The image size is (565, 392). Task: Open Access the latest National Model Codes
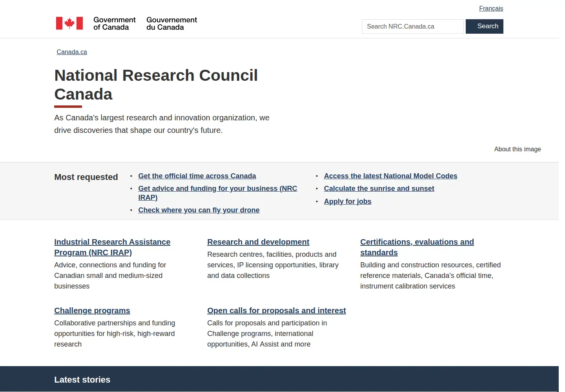click(390, 176)
